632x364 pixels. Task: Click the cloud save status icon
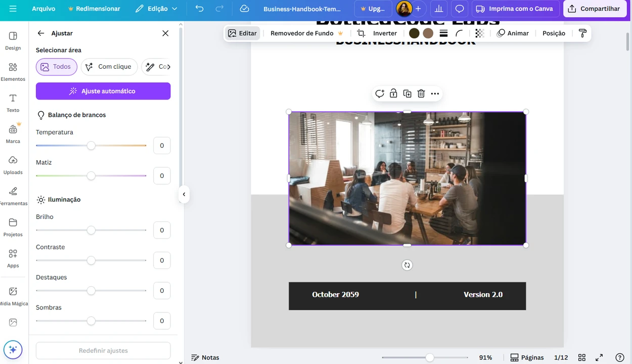(244, 9)
